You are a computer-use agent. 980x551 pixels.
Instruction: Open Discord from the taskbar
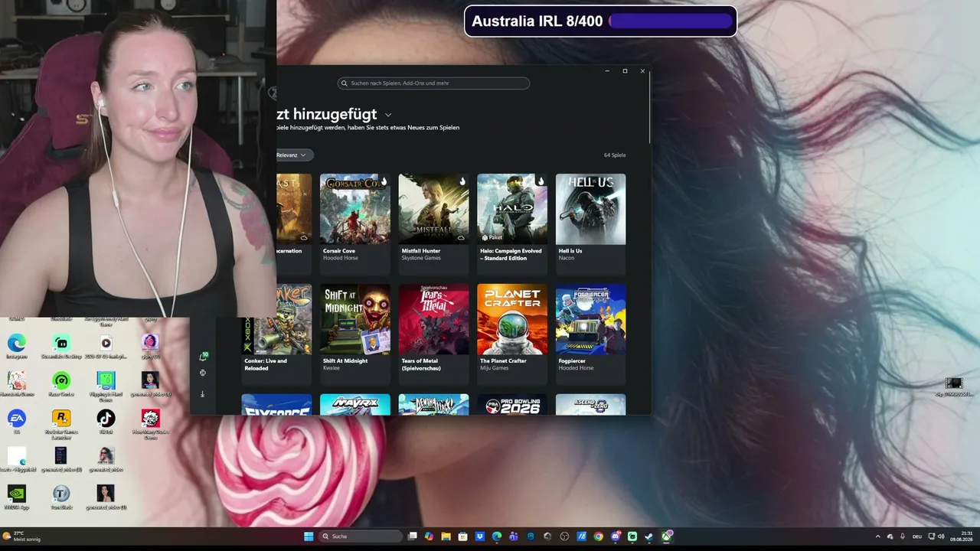[x=616, y=536]
